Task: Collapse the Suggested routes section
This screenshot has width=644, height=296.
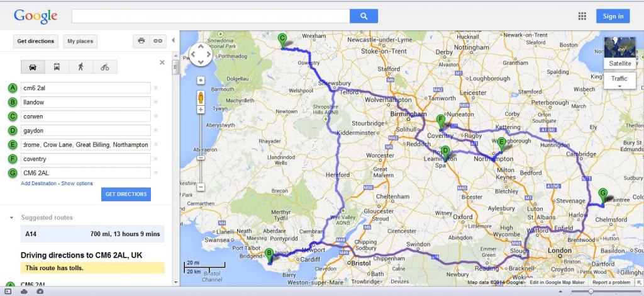Action: (x=11, y=217)
